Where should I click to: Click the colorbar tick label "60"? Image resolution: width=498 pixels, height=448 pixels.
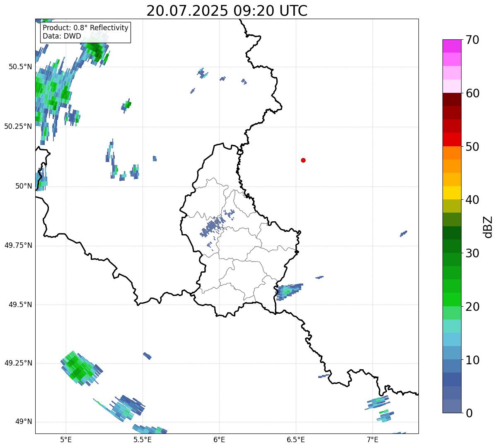(x=472, y=93)
